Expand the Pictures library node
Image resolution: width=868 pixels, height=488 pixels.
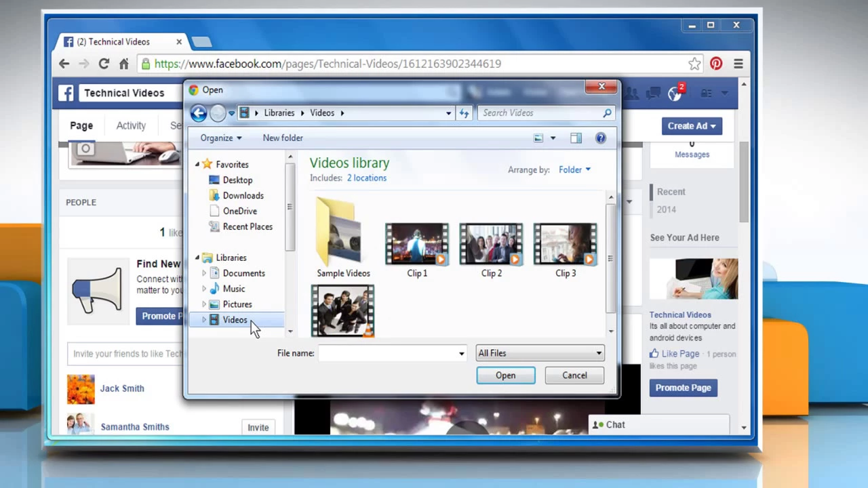point(203,304)
